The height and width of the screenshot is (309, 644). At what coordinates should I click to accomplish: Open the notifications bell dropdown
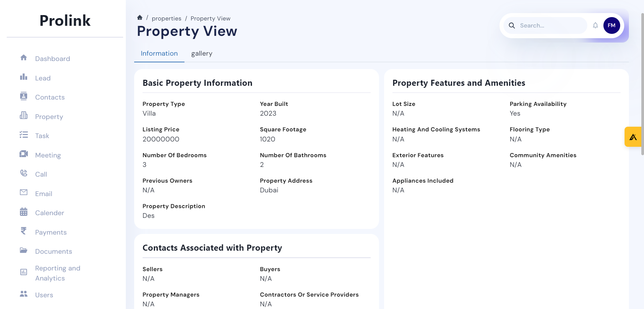click(x=595, y=25)
